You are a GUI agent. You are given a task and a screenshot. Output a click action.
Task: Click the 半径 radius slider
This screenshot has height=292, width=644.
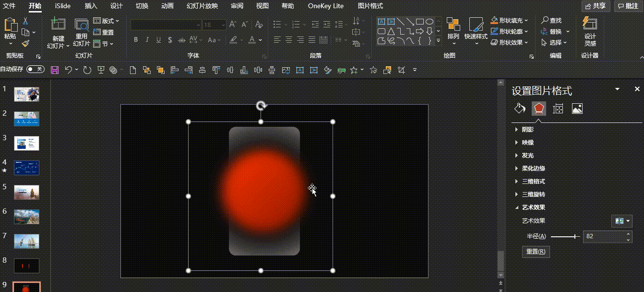click(x=565, y=236)
